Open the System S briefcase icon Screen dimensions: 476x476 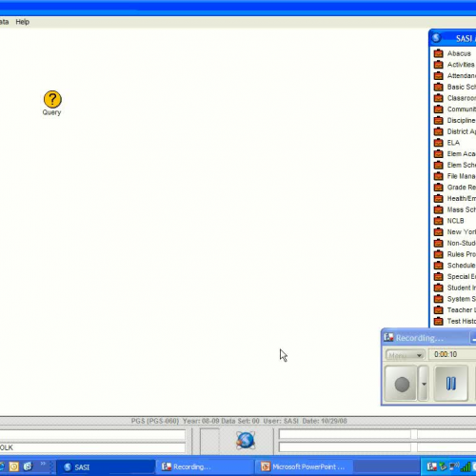pos(438,299)
